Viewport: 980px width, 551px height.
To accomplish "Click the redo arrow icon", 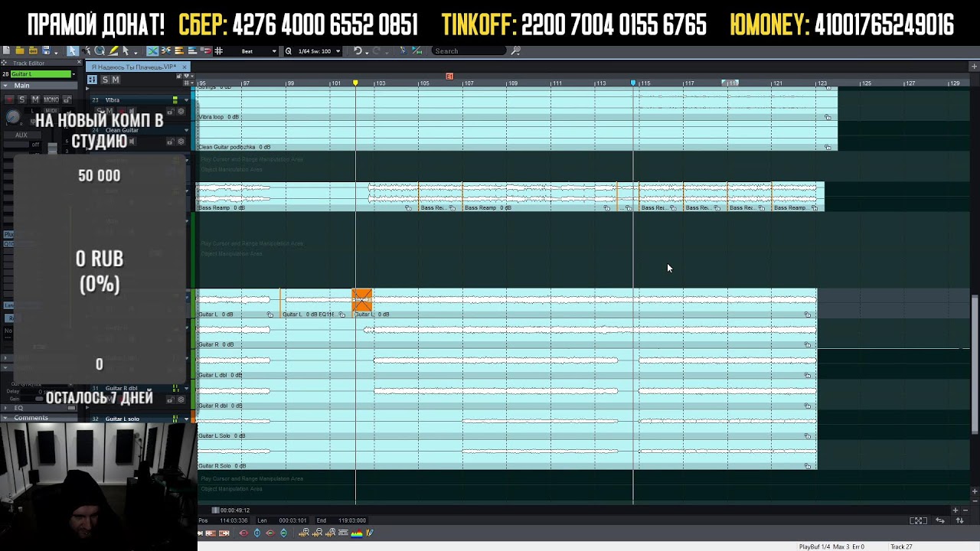I will point(376,51).
